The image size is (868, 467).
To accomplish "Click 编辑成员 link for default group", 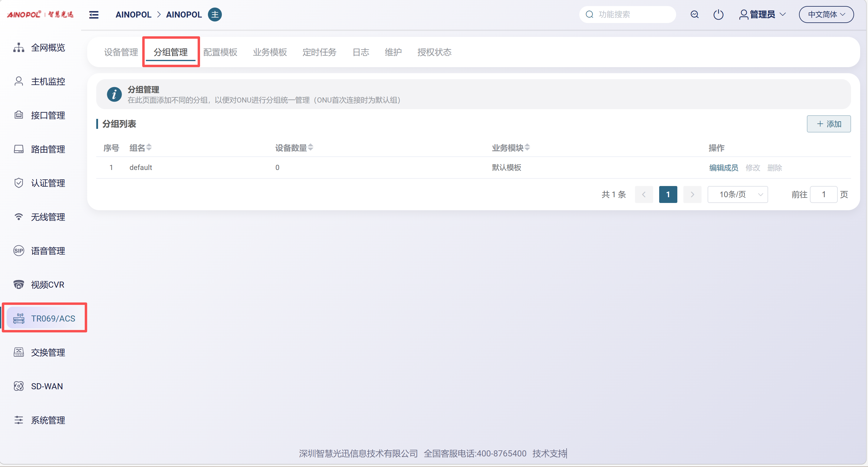I will [x=723, y=168].
